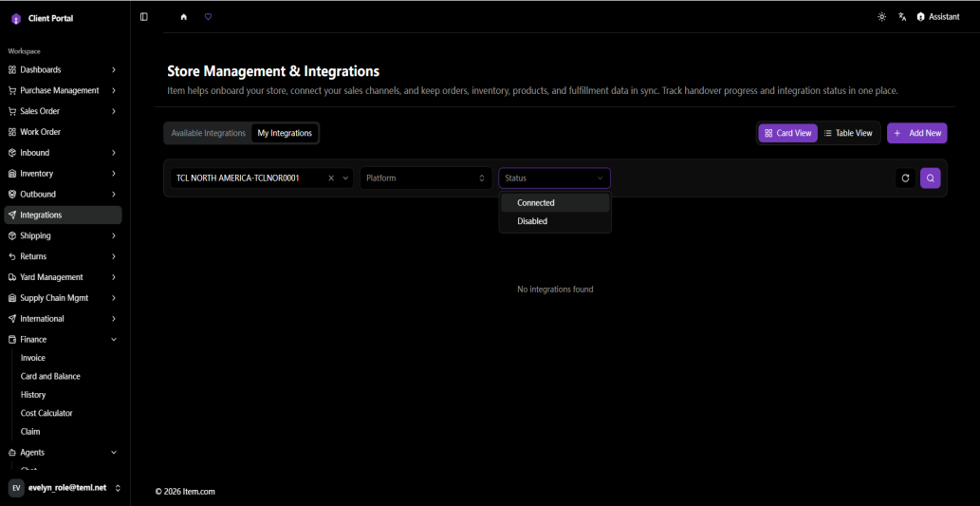Go to the home icon in the top bar

184,17
